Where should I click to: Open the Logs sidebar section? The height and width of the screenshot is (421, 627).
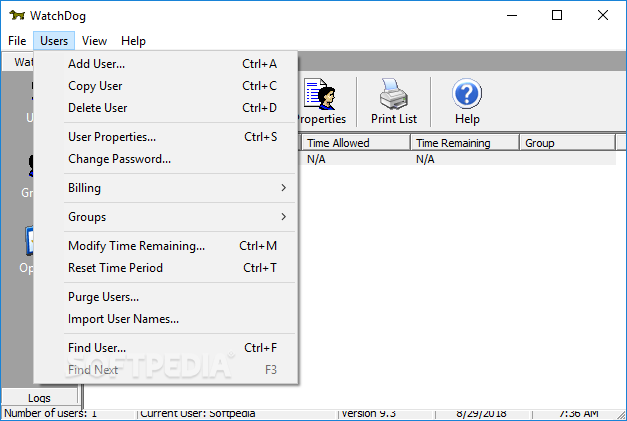click(40, 397)
